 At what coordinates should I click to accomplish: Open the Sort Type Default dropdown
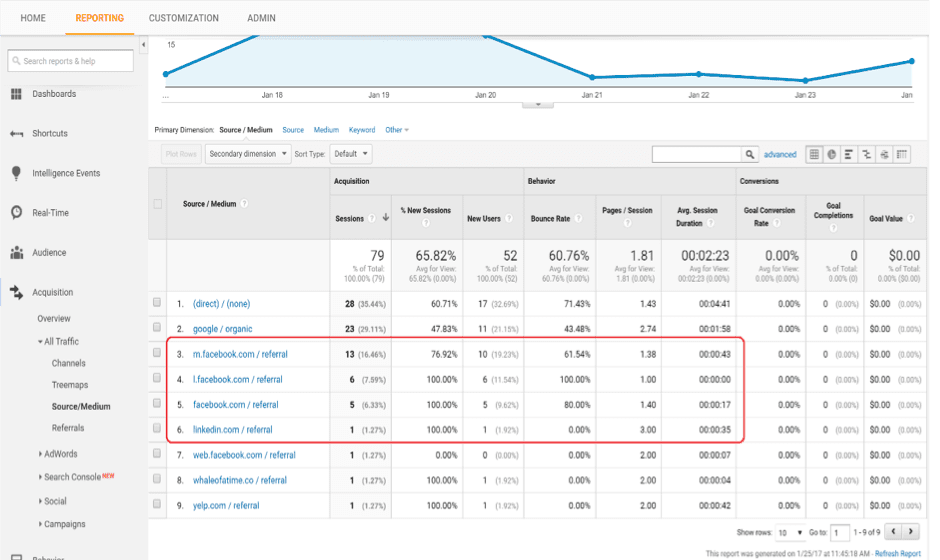pos(350,154)
